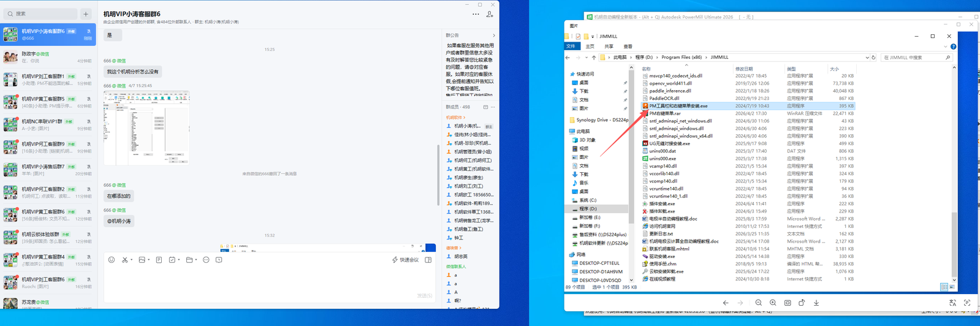This screenshot has height=326, width=980.
Task: Open the emoji picker in chat input toolbar
Action: click(x=112, y=260)
